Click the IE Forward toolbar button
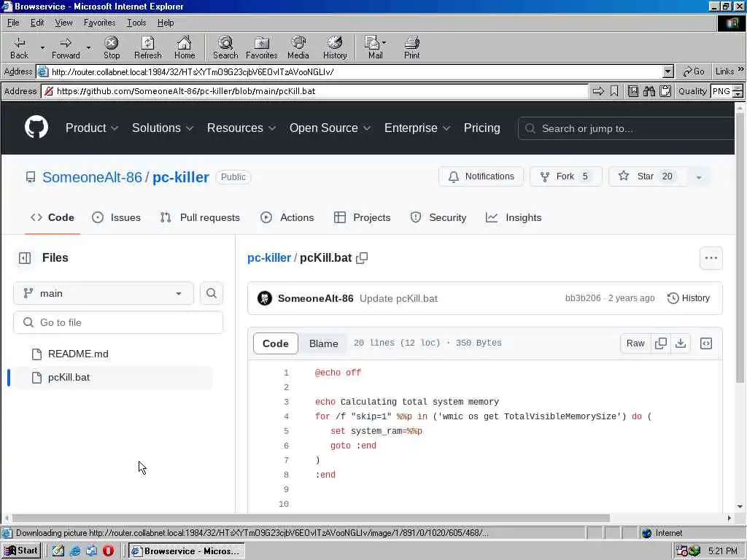Image resolution: width=747 pixels, height=560 pixels. point(66,47)
